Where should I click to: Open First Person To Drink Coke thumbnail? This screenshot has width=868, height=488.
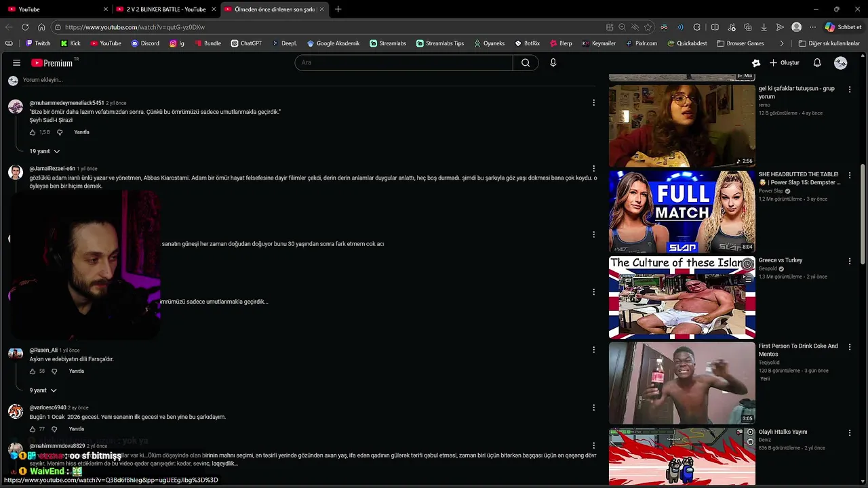pos(682,383)
